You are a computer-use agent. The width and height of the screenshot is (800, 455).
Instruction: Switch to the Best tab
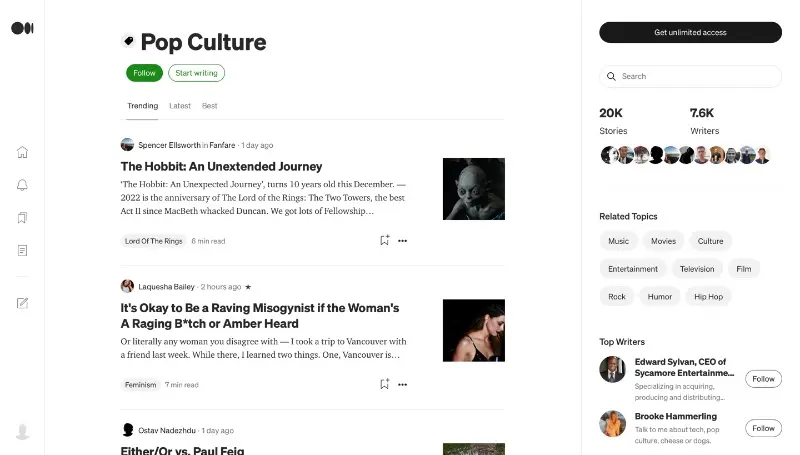tap(210, 106)
